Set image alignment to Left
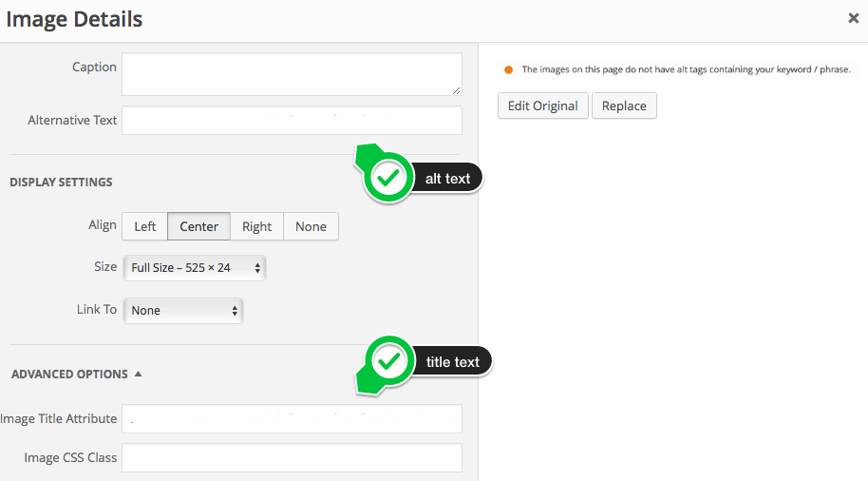868x481 pixels. click(x=144, y=226)
